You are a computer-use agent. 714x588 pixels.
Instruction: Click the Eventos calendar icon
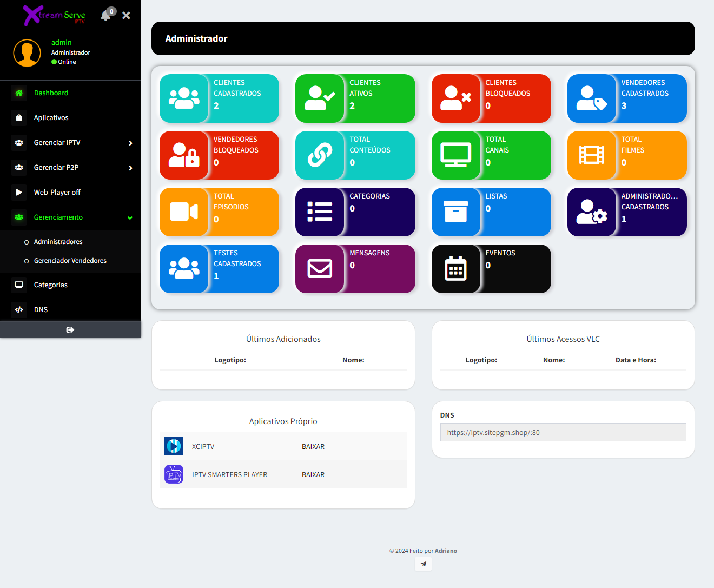click(x=455, y=269)
